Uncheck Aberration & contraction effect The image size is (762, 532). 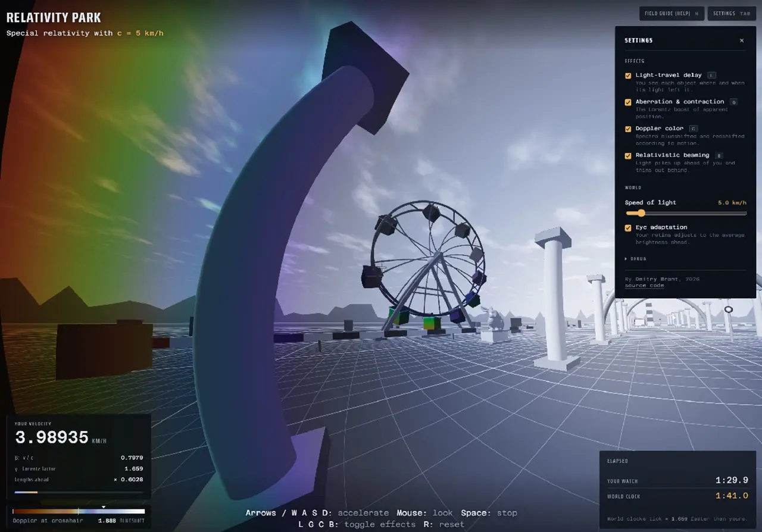tap(628, 102)
